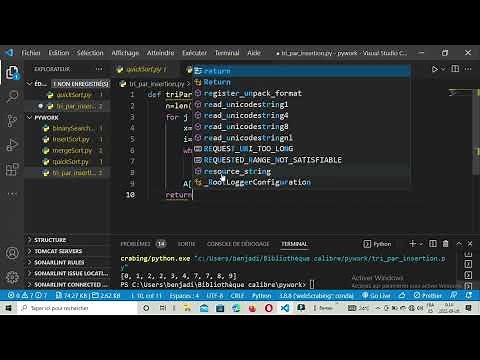
Task: Choose _RootLoggerConfiguration suggestion
Action: 302,182
